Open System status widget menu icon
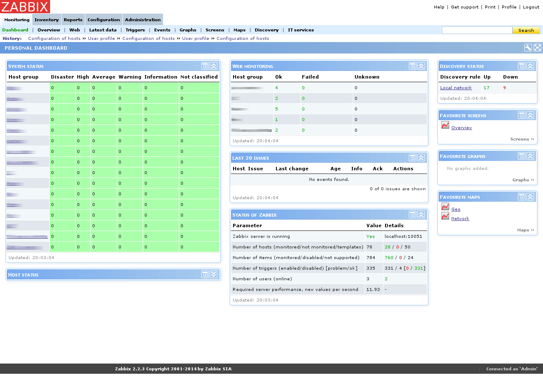 point(205,66)
